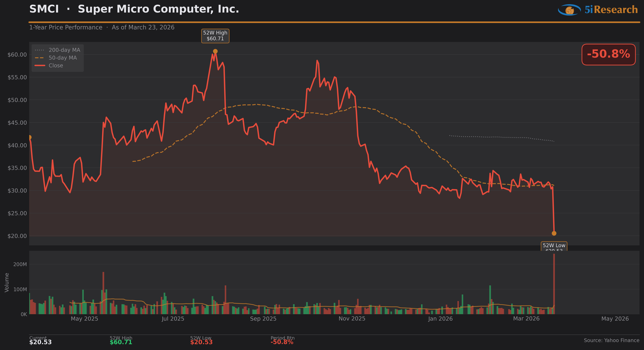Toggle the 200-day MA legend entry

coord(64,50)
